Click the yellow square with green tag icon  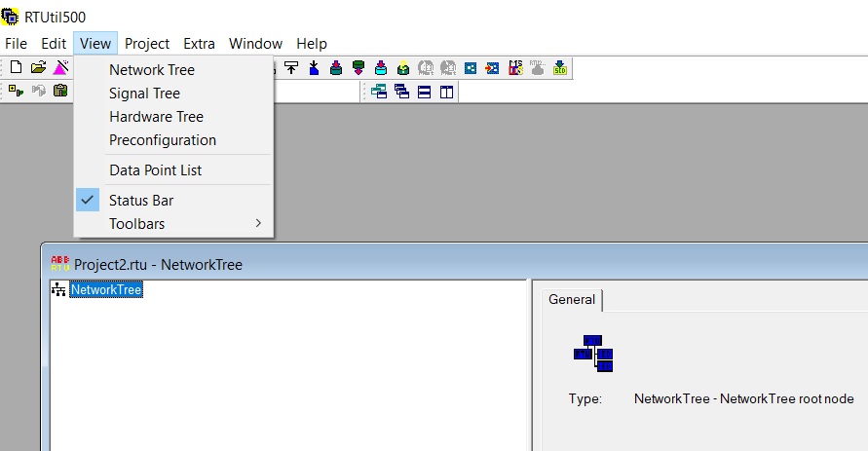16,91
